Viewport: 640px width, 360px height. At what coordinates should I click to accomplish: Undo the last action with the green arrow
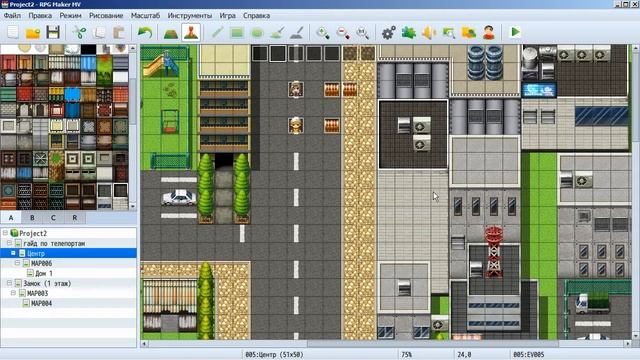click(145, 32)
